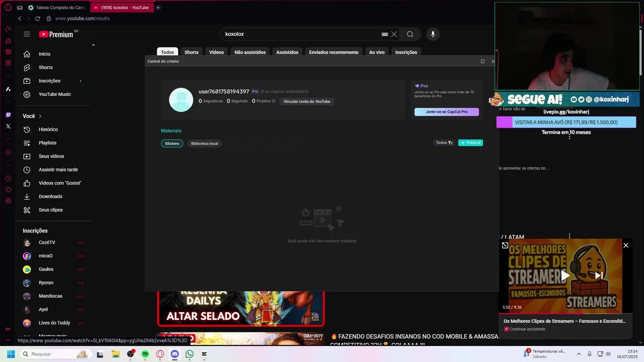This screenshot has width=644, height=362.
Task: Start voice search with the microphone
Action: tap(433, 34)
